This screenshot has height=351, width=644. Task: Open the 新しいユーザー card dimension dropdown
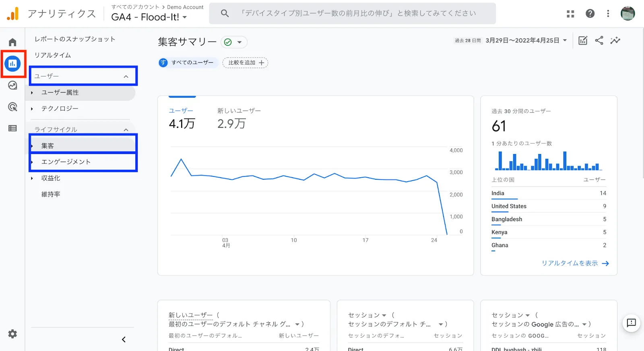point(297,324)
